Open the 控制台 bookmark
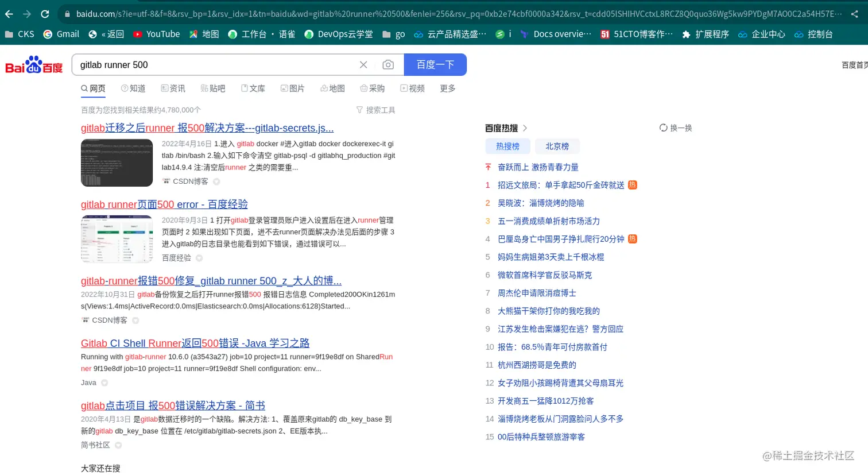The height and width of the screenshot is (475, 868). pyautogui.click(x=813, y=34)
